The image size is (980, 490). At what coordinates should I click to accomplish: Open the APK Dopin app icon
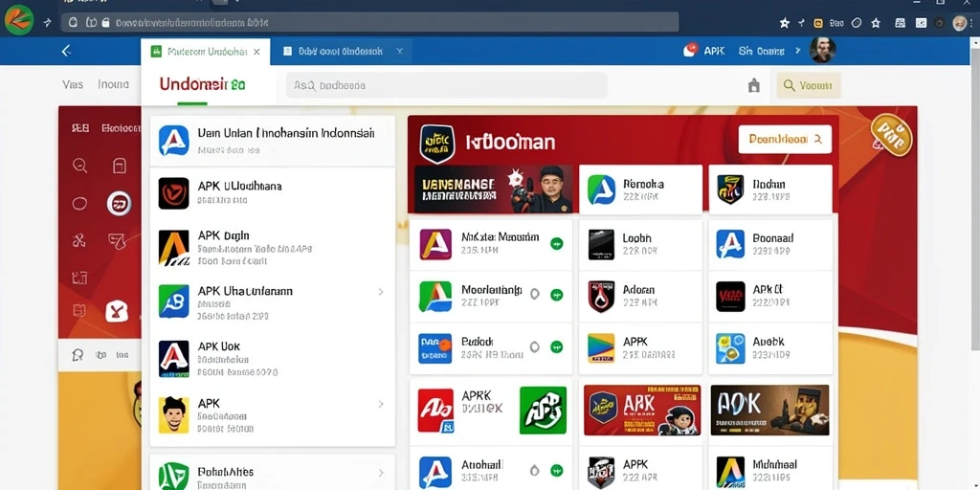[x=174, y=248]
